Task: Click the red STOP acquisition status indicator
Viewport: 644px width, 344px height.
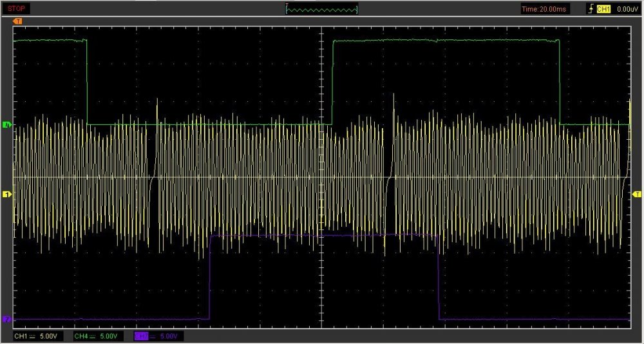Action: pos(16,9)
